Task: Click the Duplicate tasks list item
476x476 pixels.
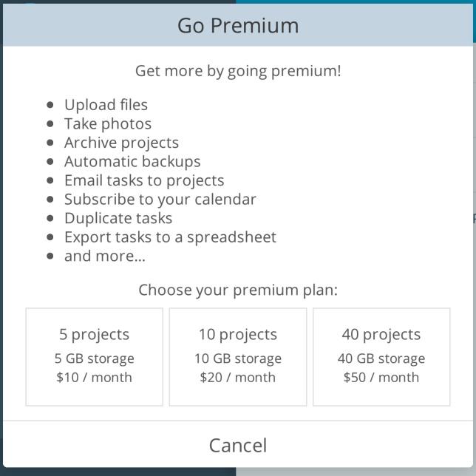Action: click(x=118, y=218)
